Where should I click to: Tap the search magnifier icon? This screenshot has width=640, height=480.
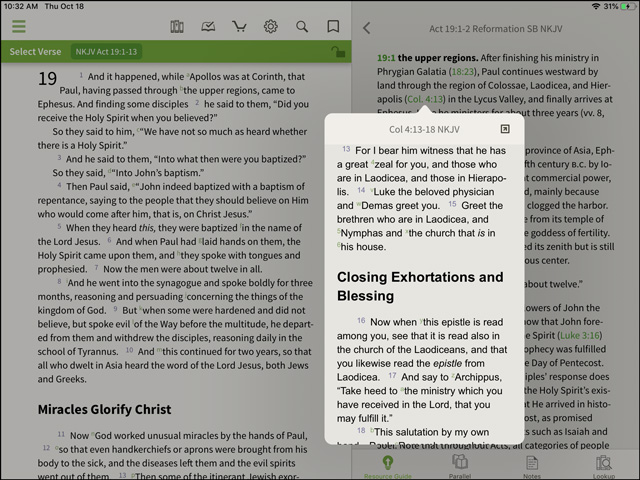pos(302,27)
